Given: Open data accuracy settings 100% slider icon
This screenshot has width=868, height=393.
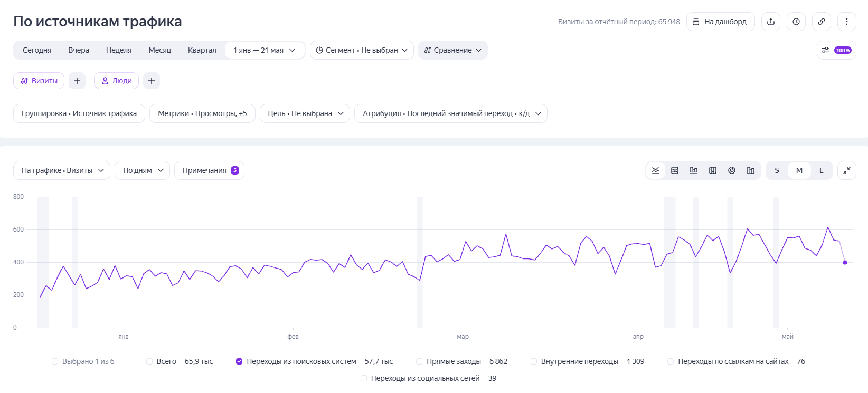Looking at the screenshot, I should click(x=836, y=50).
